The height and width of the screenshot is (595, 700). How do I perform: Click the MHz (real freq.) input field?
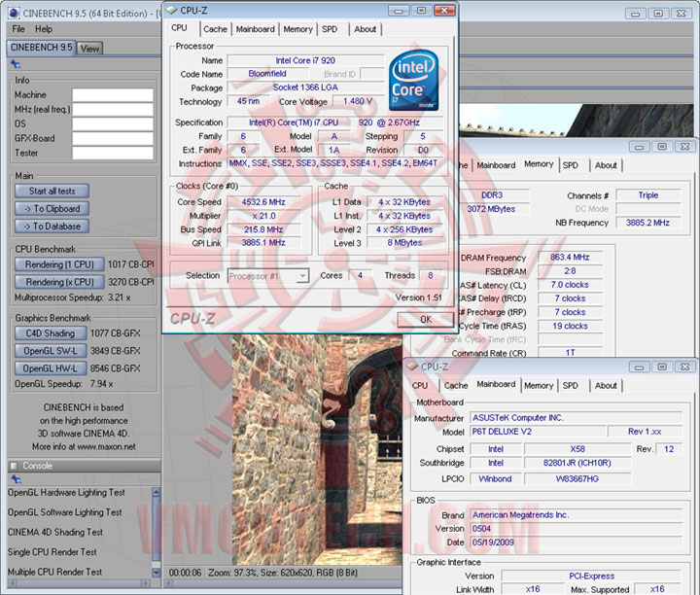[113, 109]
